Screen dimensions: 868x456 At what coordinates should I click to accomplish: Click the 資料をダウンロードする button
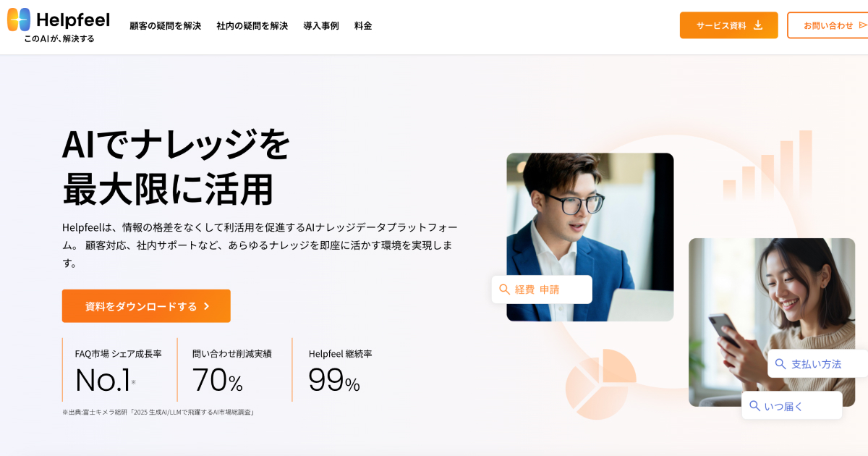[146, 306]
